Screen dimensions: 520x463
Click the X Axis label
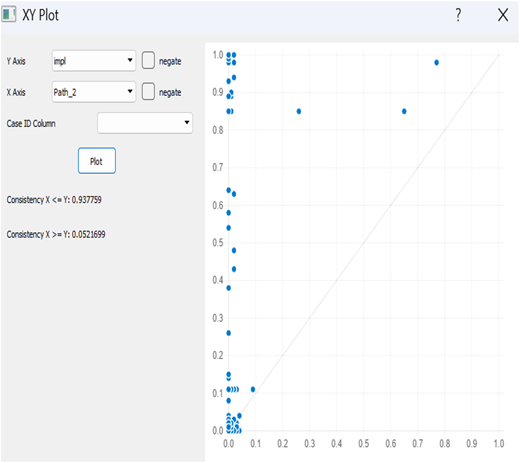16,92
